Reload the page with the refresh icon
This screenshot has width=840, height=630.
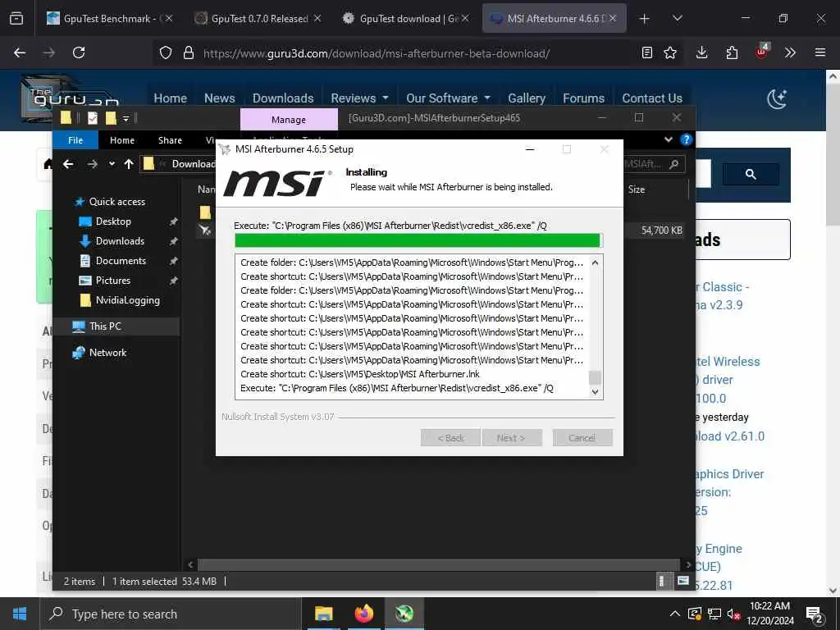pos(79,52)
